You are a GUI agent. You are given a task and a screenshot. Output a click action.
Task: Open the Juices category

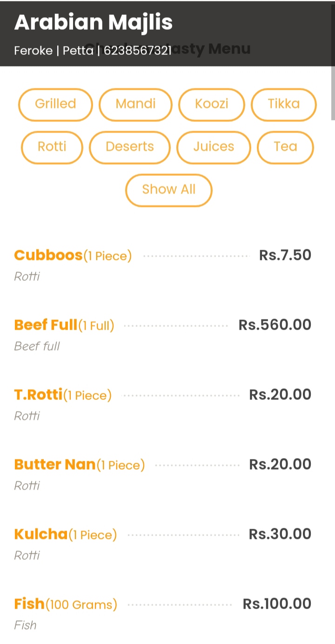click(214, 147)
